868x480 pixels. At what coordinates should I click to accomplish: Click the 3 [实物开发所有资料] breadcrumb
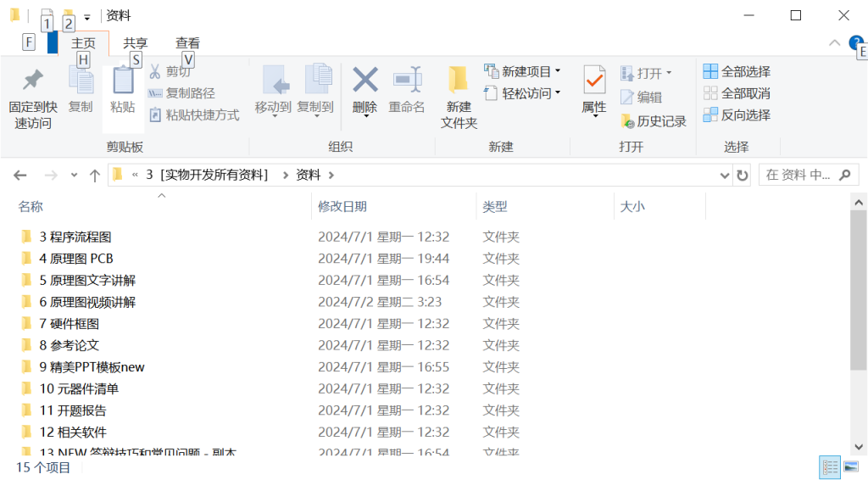click(207, 175)
